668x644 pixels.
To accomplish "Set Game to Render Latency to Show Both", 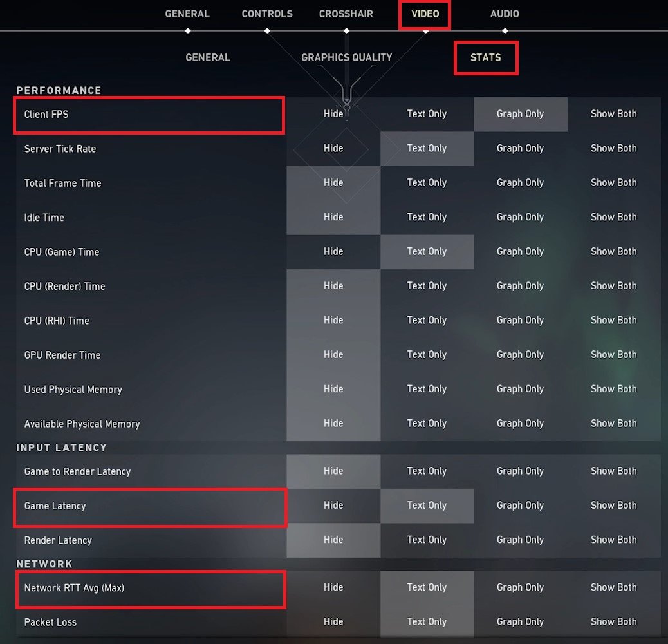I will point(614,471).
